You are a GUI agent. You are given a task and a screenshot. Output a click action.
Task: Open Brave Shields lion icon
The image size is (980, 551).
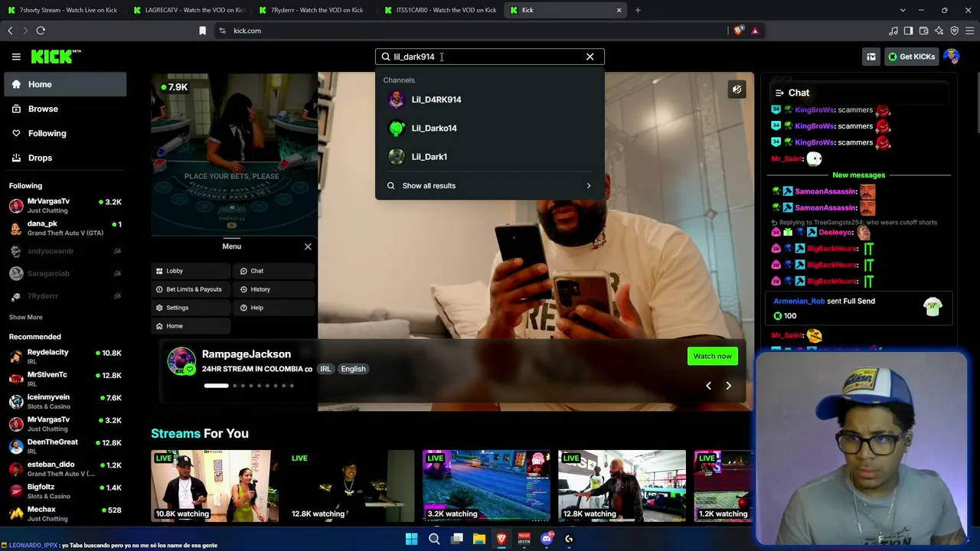click(x=738, y=31)
